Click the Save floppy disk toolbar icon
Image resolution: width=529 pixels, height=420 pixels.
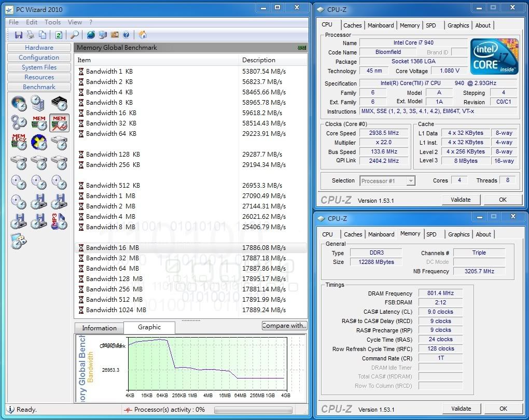19,35
